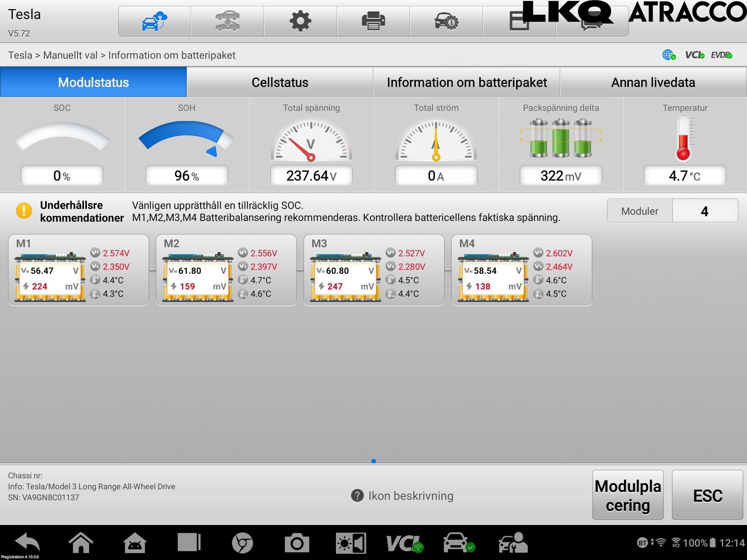
Task: Click the cloud vehicle diagnostics icon
Action: pos(154,21)
